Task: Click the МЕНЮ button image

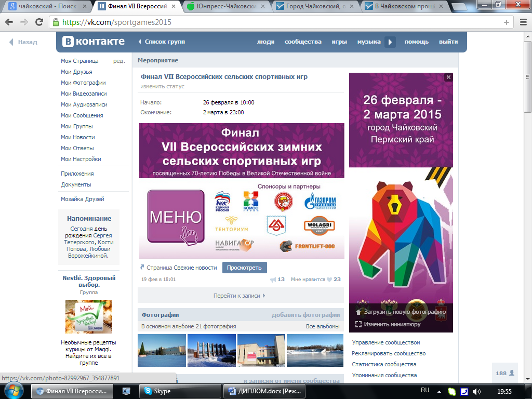Action: pos(176,217)
